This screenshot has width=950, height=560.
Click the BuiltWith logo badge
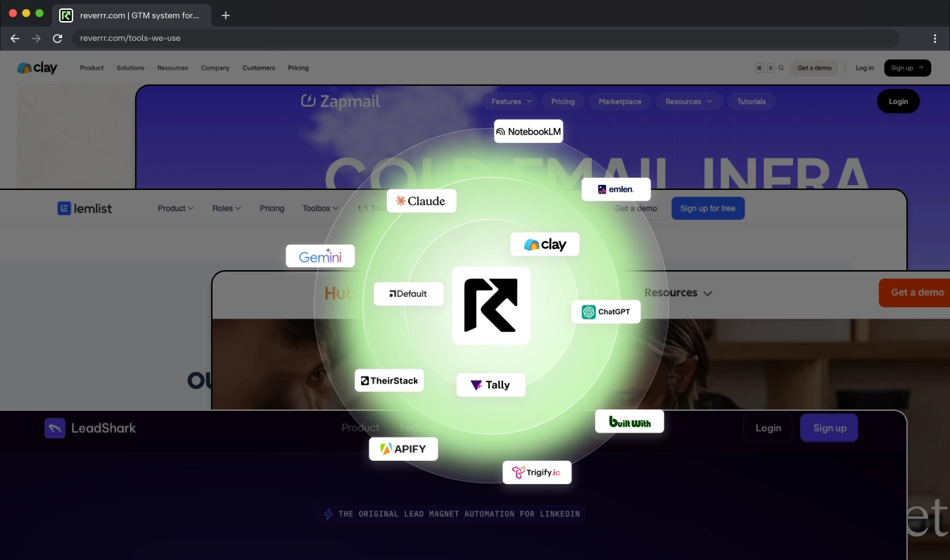tap(630, 421)
